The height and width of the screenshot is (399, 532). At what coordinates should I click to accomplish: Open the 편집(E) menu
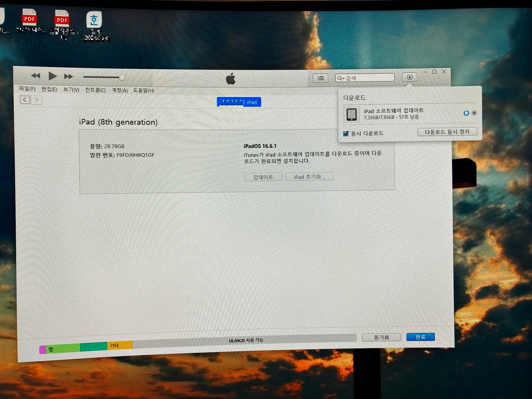point(49,89)
